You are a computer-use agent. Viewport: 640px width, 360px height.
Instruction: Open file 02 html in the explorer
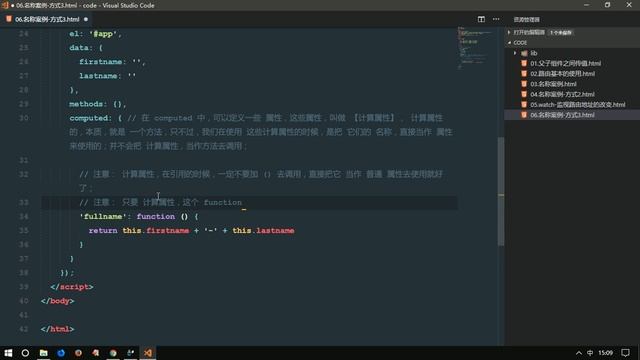pyautogui.click(x=562, y=73)
